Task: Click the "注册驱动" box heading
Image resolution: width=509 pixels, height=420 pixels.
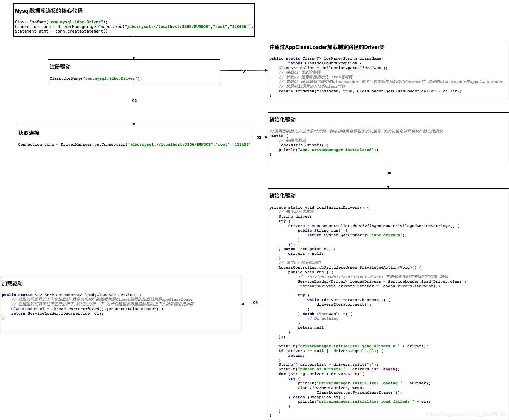Action: pyautogui.click(x=60, y=67)
